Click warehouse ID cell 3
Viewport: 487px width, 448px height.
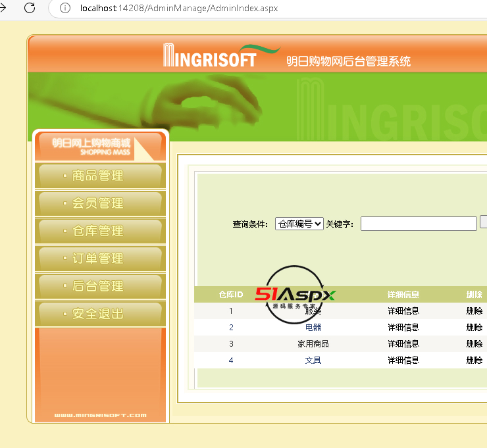click(x=231, y=343)
